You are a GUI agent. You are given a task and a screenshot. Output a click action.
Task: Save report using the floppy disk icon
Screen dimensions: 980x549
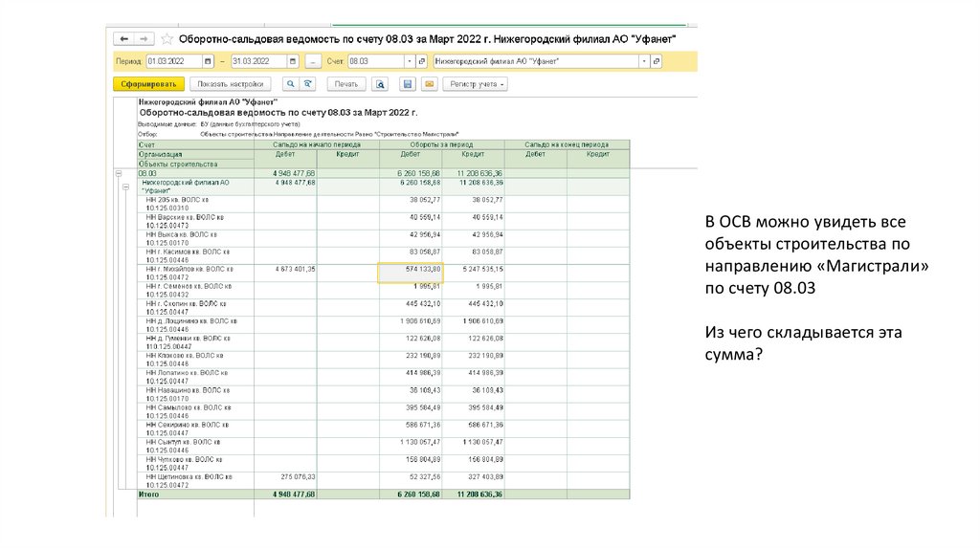[x=408, y=84]
